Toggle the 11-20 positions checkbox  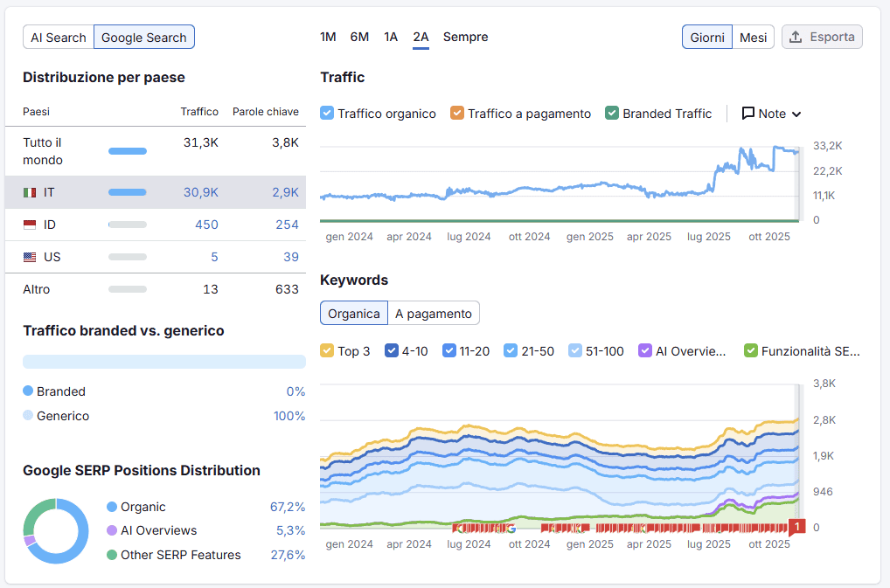click(x=449, y=350)
